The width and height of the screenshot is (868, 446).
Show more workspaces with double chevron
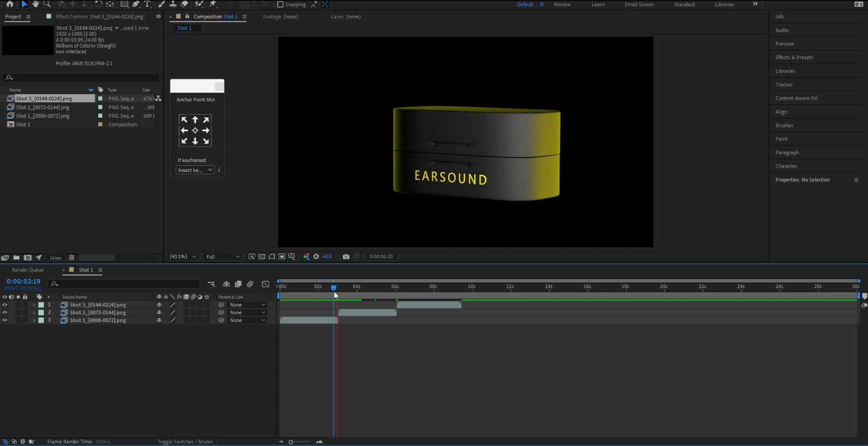pyautogui.click(x=755, y=4)
